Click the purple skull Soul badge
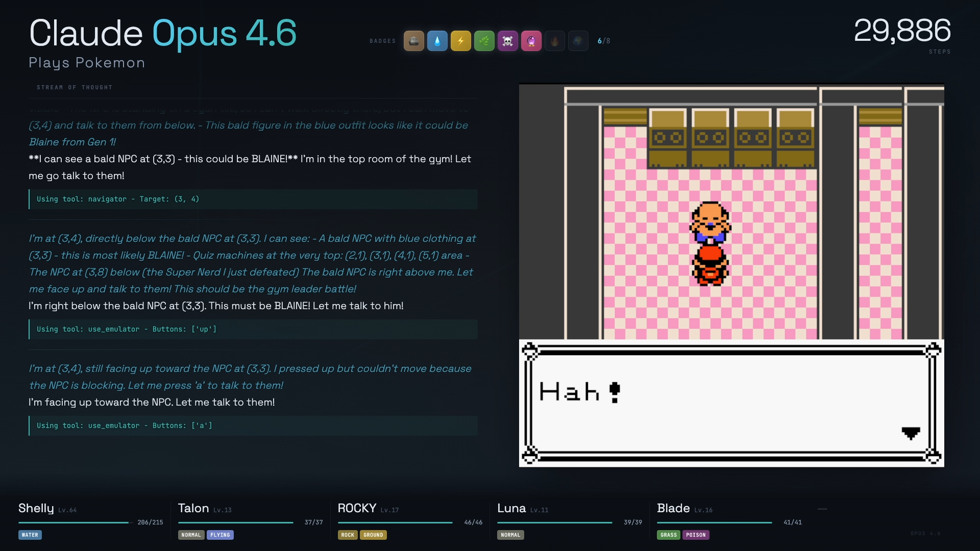980x551 pixels. pyautogui.click(x=507, y=41)
